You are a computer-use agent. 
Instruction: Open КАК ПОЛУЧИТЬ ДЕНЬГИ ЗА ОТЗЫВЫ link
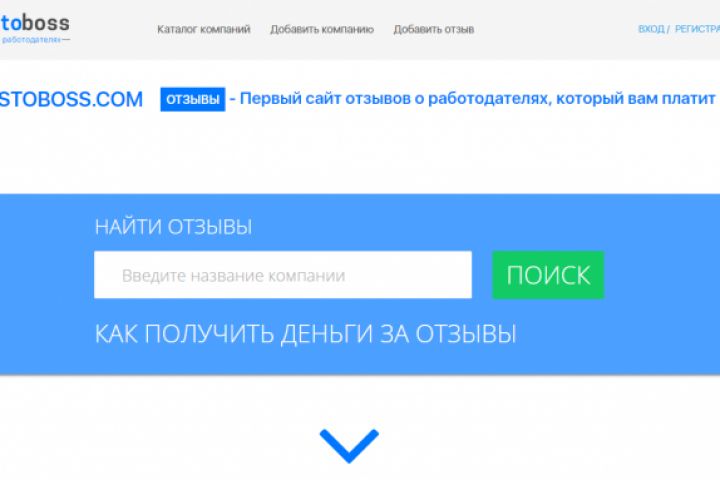click(305, 333)
